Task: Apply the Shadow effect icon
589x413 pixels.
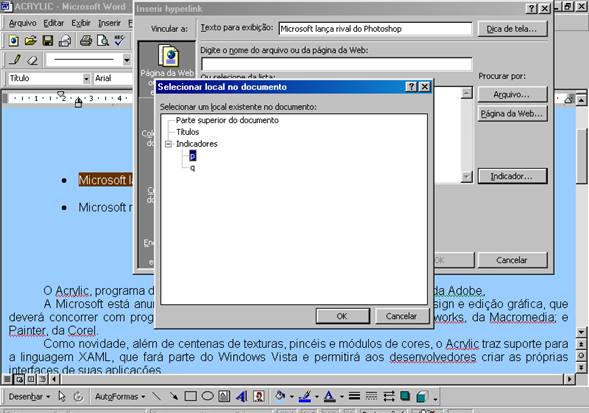Action: pos(405,396)
